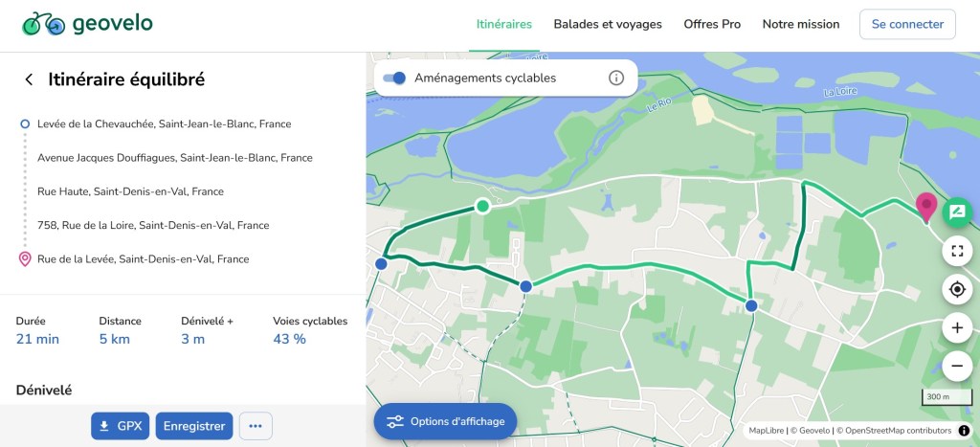Select the Rue Haute route step
Screen dimensions: 980x447
tap(130, 191)
